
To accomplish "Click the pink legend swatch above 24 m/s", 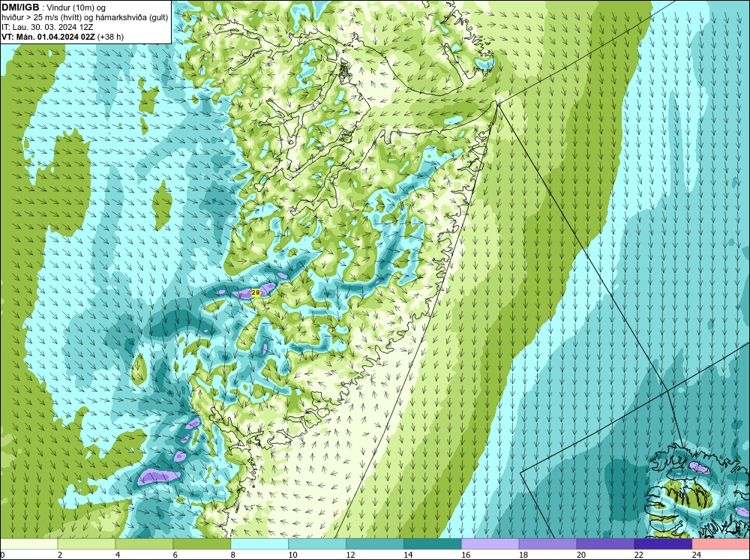I will pos(721,544).
